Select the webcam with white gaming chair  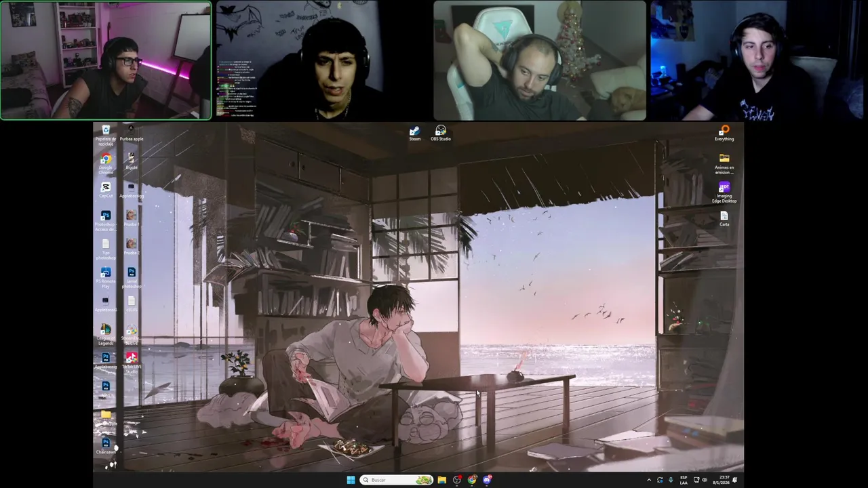540,60
